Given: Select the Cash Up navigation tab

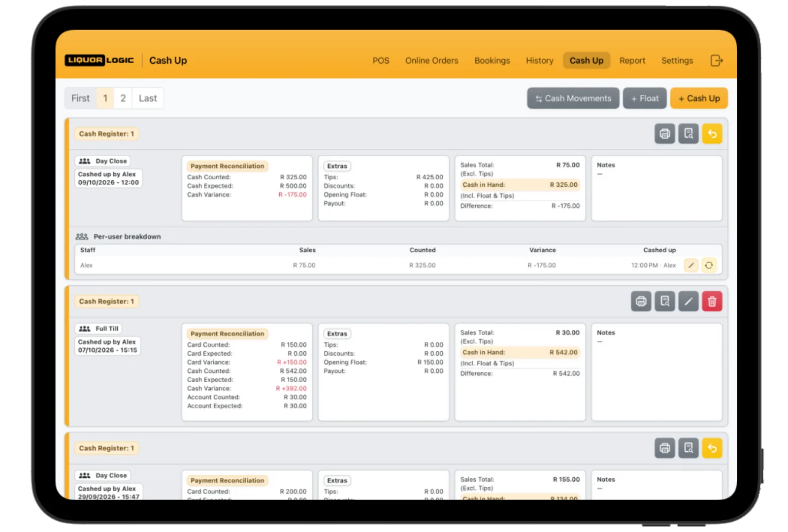Looking at the screenshot, I should 586,61.
